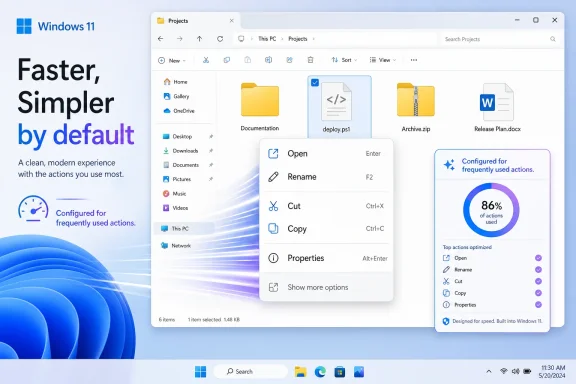Select This PC in the sidebar
Viewport: 576px width, 384px height.
[185, 229]
